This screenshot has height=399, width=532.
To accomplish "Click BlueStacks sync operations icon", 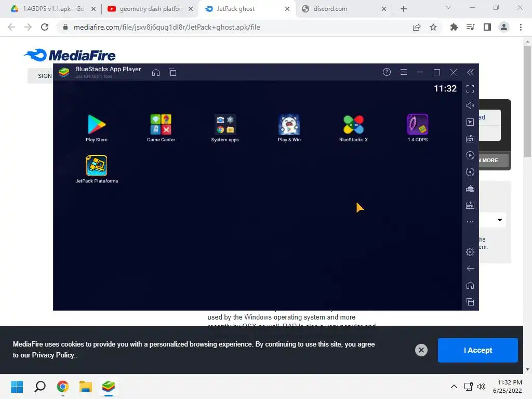I will coord(470,172).
